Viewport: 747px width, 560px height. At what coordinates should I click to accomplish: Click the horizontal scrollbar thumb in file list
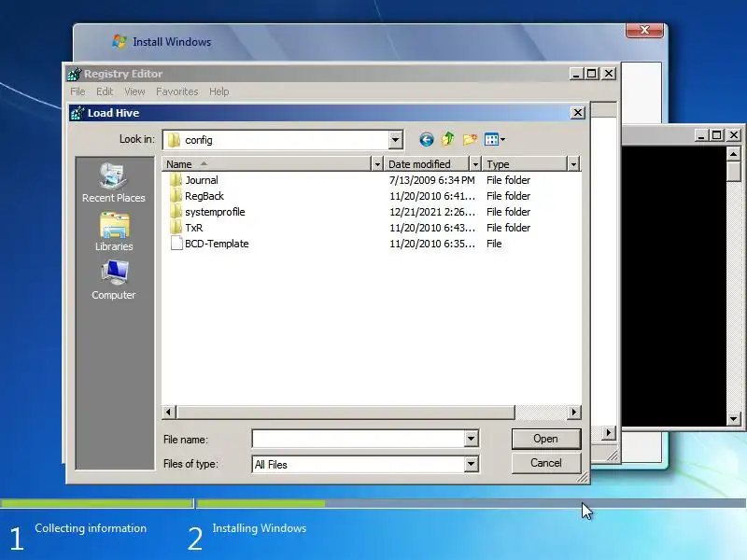point(345,412)
